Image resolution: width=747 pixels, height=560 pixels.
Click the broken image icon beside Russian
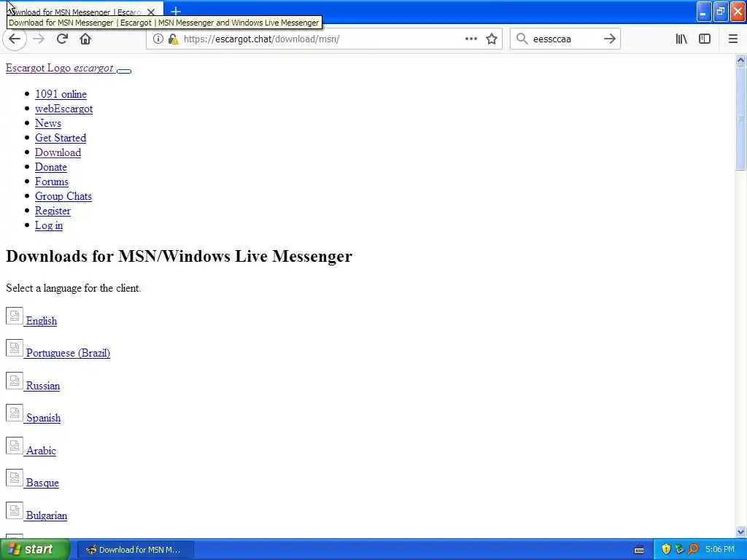[15, 381]
